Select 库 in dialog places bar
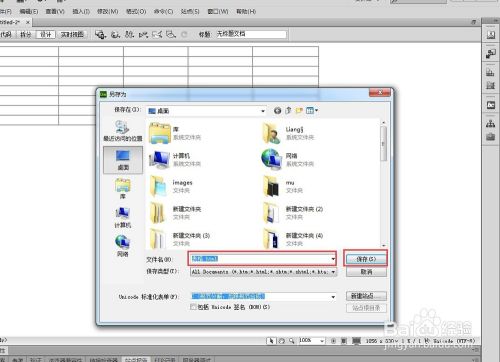The width and height of the screenshot is (500, 362). (x=123, y=188)
